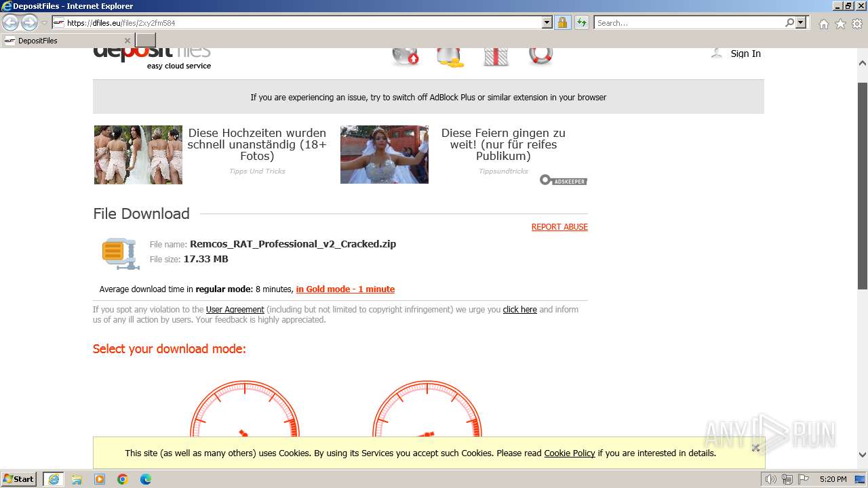Launch Microsoft Edge from the taskbar
Viewport: 868px width, 488px height.
point(146,479)
